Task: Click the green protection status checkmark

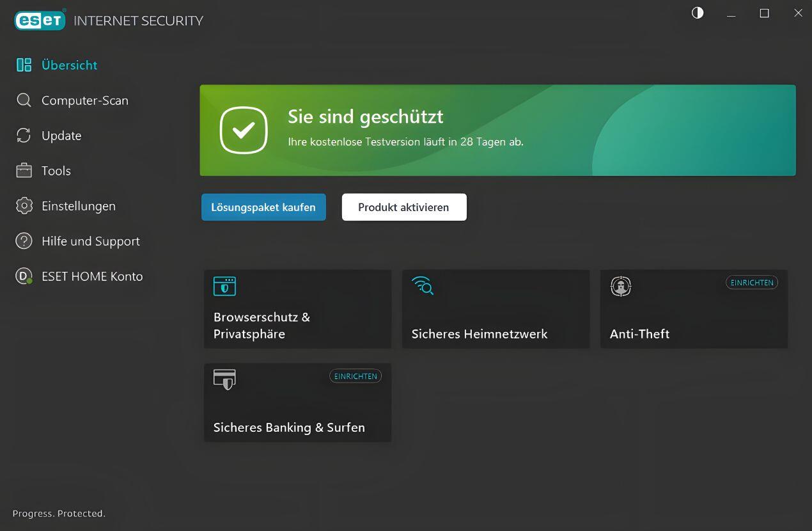Action: coord(244,130)
